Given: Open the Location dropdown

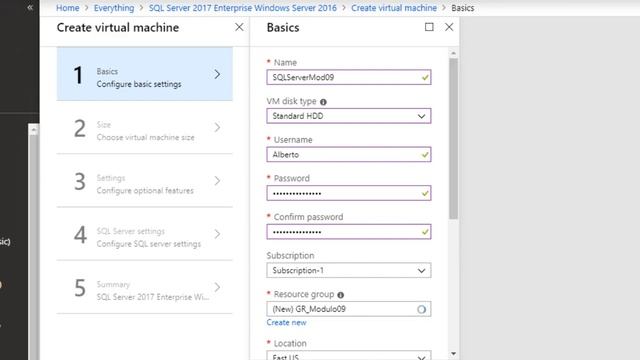Looking at the screenshot, I should click(349, 356).
